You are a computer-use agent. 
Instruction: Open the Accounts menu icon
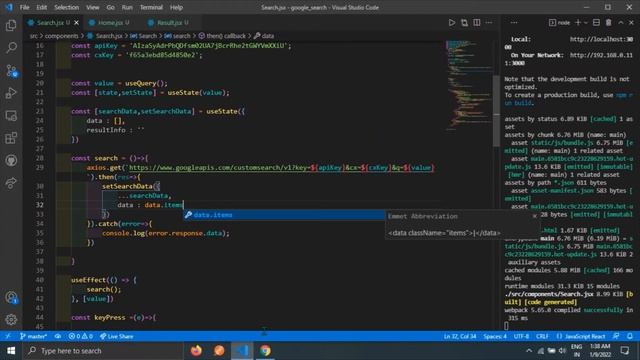(x=11, y=298)
